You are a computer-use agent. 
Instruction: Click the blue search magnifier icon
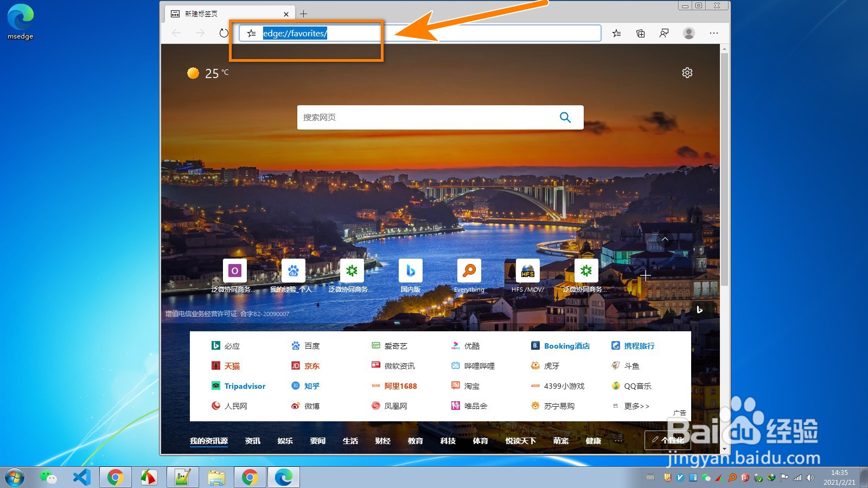[565, 117]
